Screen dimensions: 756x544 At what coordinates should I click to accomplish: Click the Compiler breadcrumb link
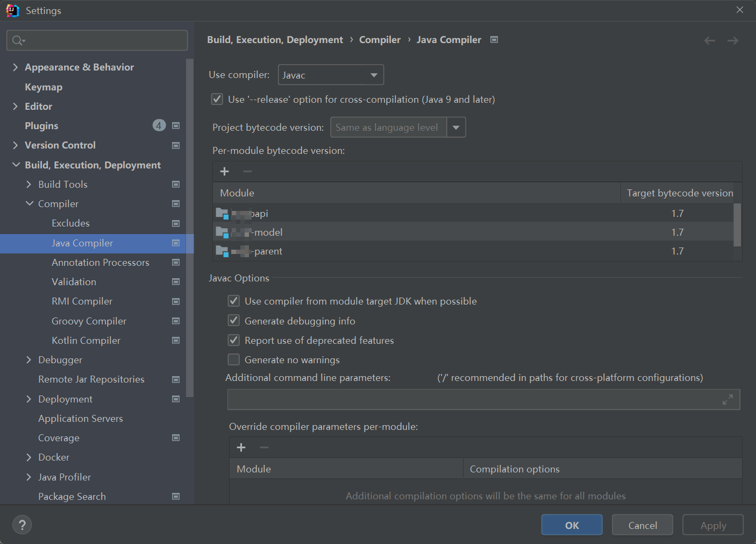[380, 40]
